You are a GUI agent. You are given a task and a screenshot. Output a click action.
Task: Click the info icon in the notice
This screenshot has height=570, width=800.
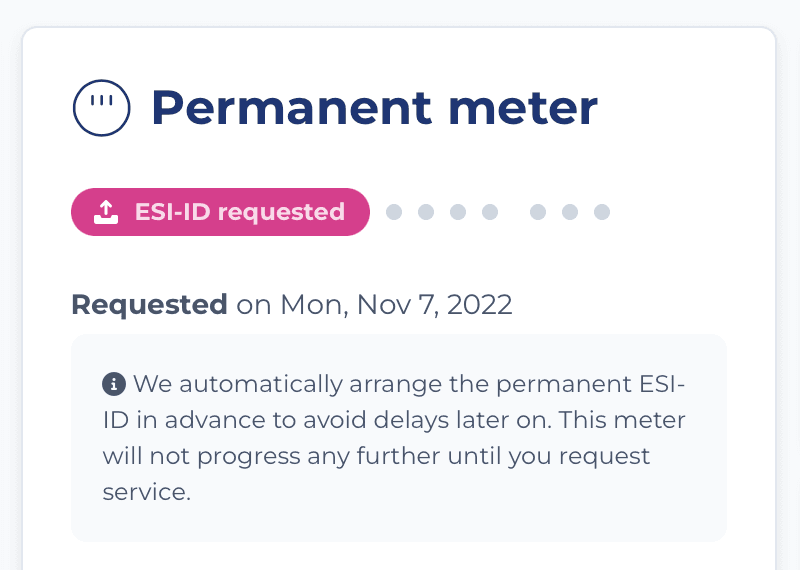[x=114, y=383]
